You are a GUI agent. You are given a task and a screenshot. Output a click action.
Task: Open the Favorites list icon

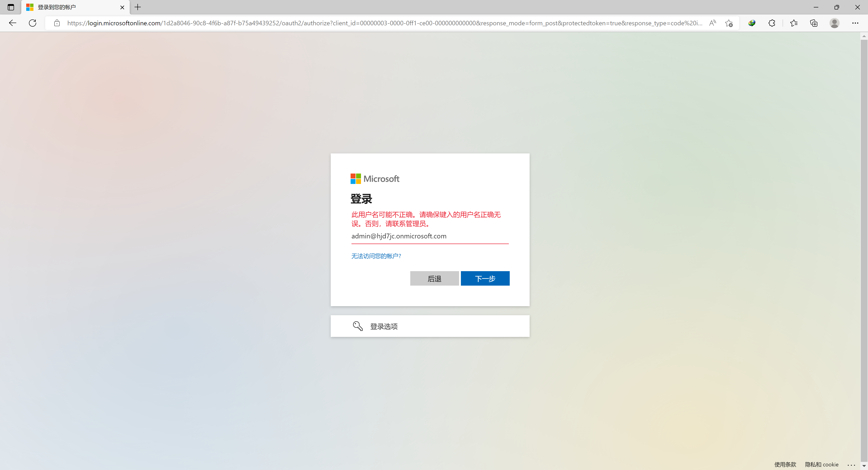click(794, 23)
